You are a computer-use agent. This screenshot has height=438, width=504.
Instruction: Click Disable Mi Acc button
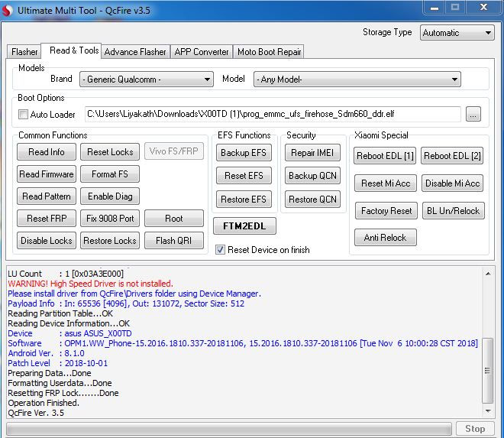[x=453, y=183]
